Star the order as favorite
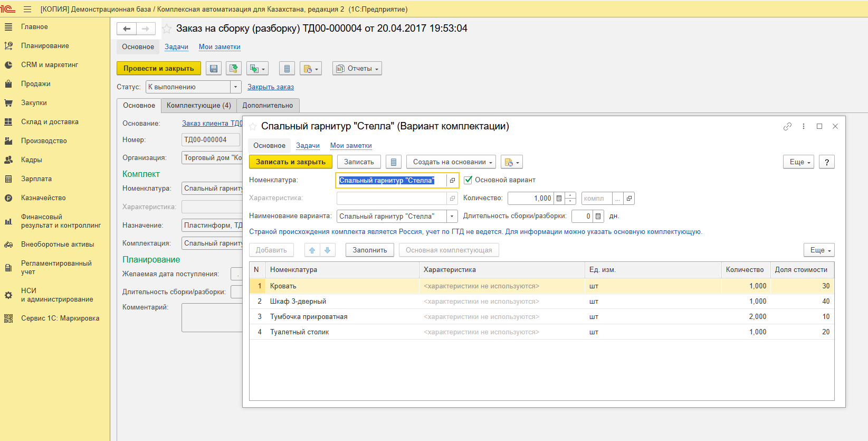This screenshot has height=441, width=868. [167, 29]
